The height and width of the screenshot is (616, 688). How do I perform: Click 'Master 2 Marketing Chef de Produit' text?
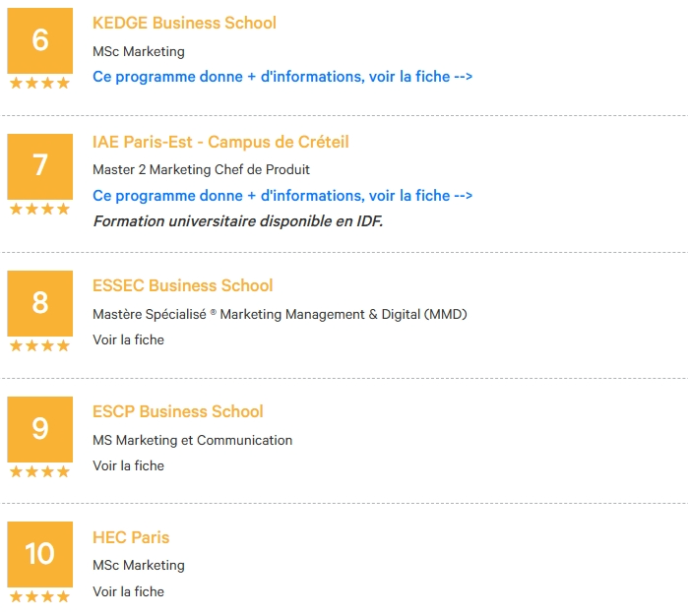click(x=201, y=170)
